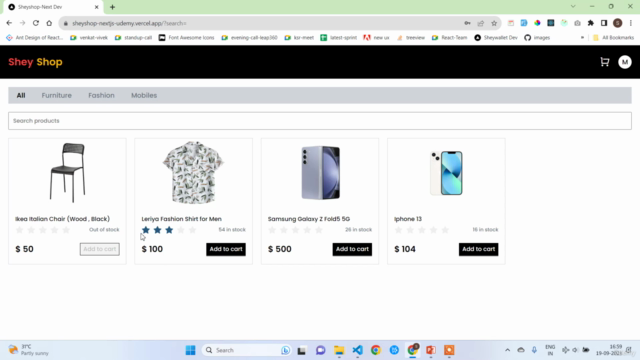Click the Leriya Fashion Shirt for Men title
Screen dimensions: 640x360
[182, 219]
